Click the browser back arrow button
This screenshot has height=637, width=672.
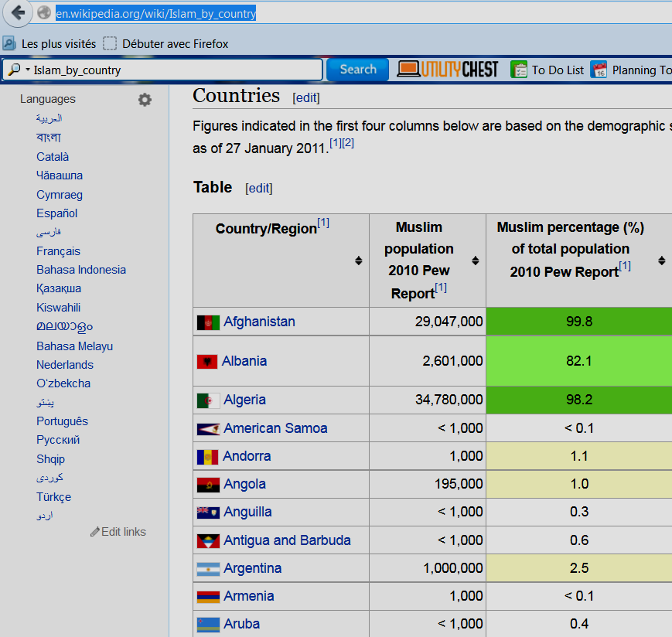click(x=17, y=12)
